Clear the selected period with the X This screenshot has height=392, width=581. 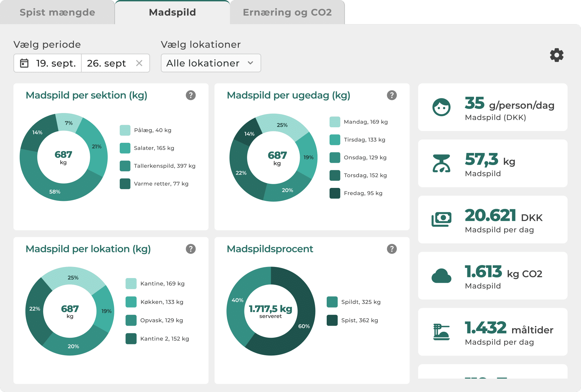pos(139,63)
